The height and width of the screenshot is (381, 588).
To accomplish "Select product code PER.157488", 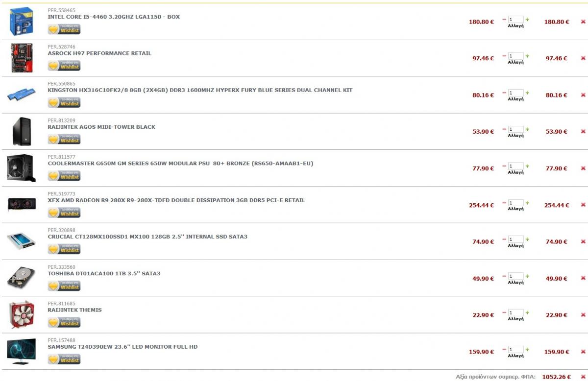I will (x=62, y=340).
